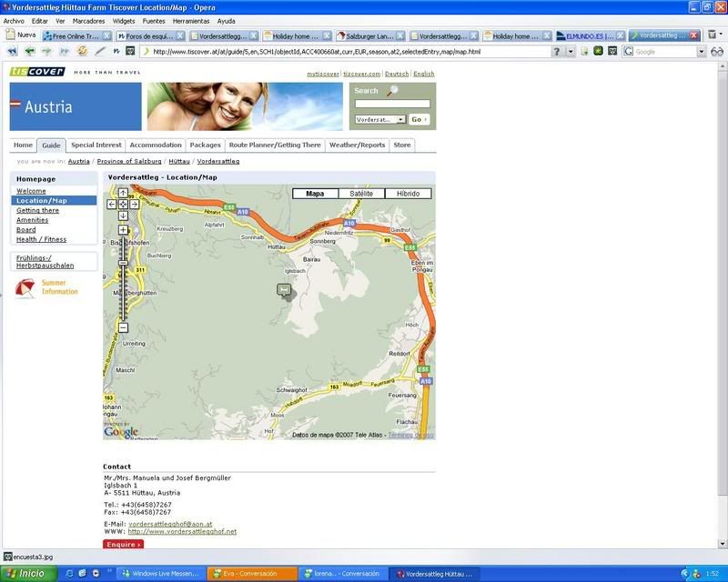
Task: Open the Amenities sidebar link
Action: coord(32,220)
